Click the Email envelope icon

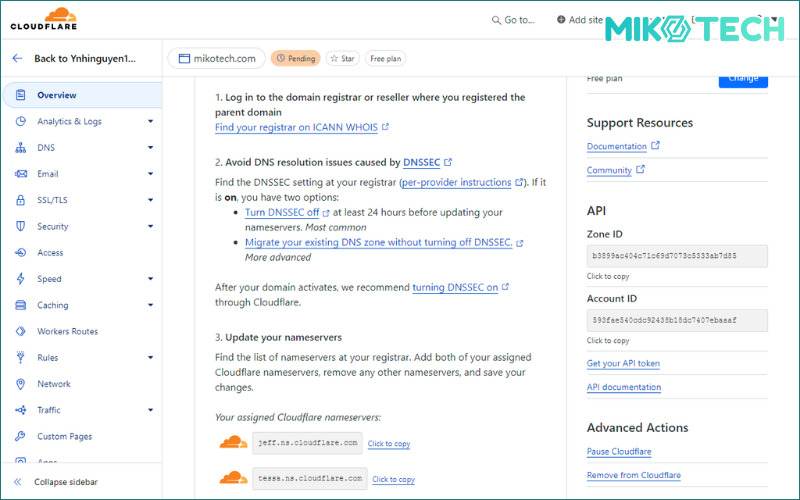[20, 174]
